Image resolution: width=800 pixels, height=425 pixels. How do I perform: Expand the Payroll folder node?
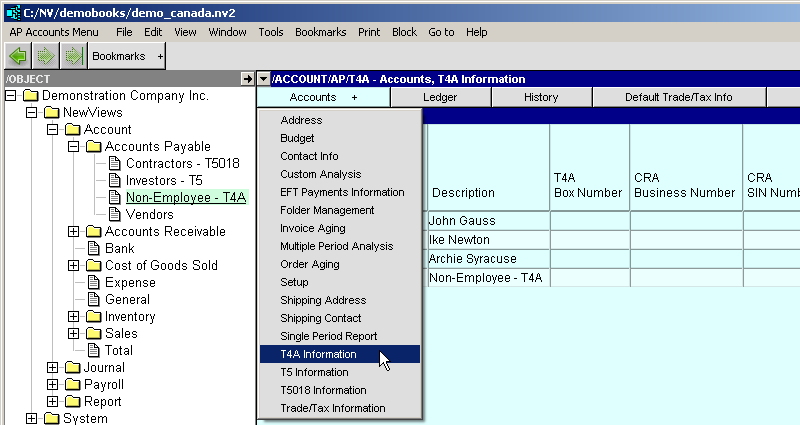click(52, 385)
